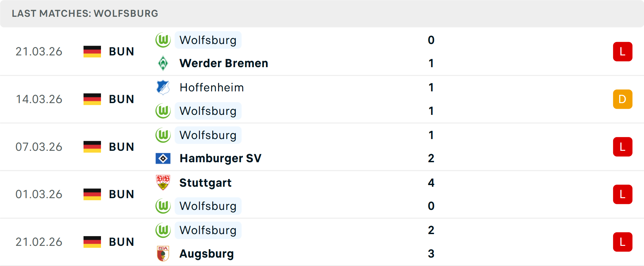Click the Werder Bremen club crest
The width and height of the screenshot is (644, 266).
point(163,63)
